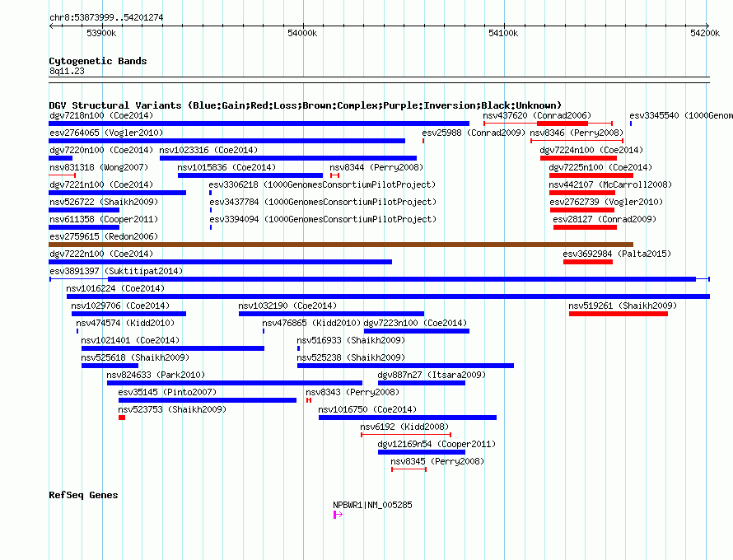Open esv3345540 1000Genomes variant label

(x=681, y=115)
